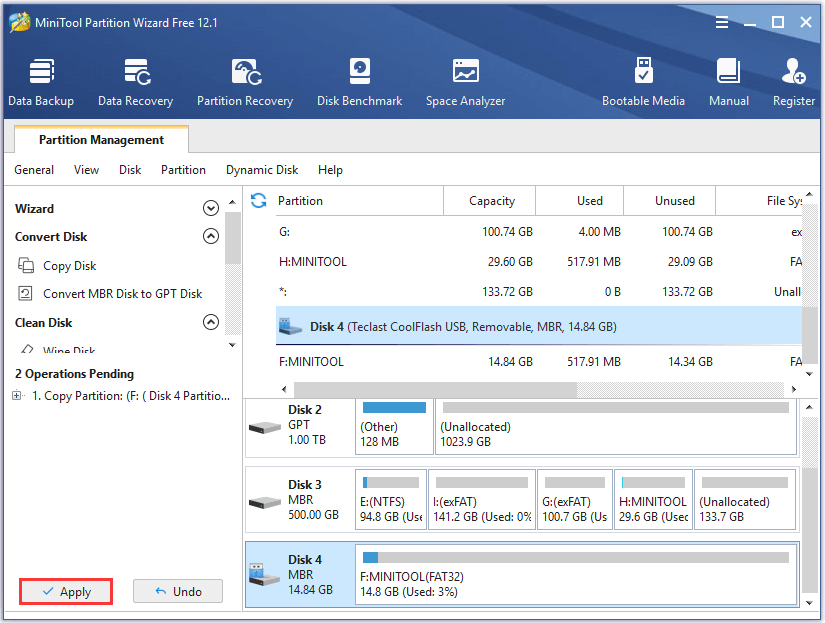This screenshot has height=623, width=825.
Task: Click Copy Disk link
Action: (x=69, y=266)
